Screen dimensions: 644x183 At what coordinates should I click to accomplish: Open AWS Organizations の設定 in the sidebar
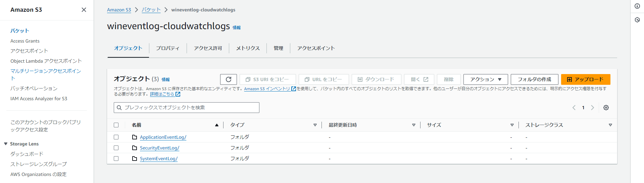point(39,174)
